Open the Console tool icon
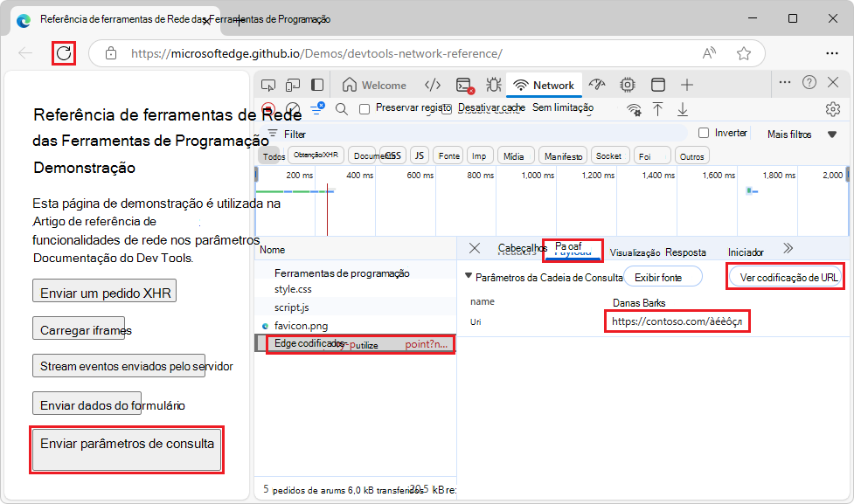The width and height of the screenshot is (854, 504). point(464,85)
